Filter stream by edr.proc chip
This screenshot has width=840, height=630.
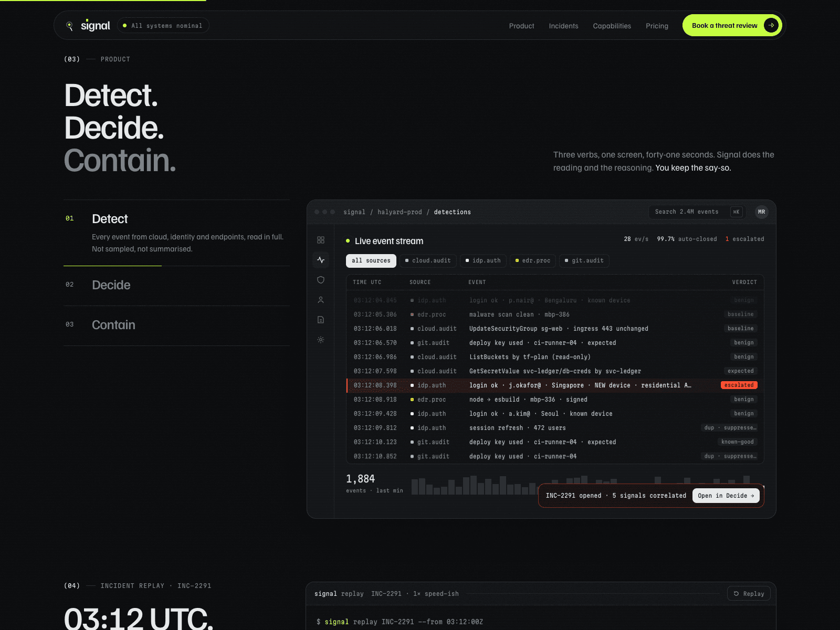coord(533,260)
